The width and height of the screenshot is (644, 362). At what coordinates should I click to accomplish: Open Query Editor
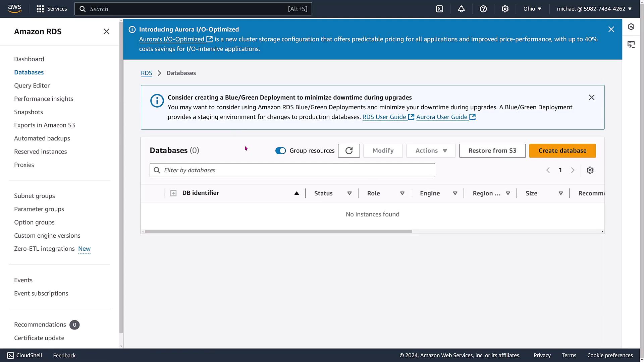(x=32, y=86)
